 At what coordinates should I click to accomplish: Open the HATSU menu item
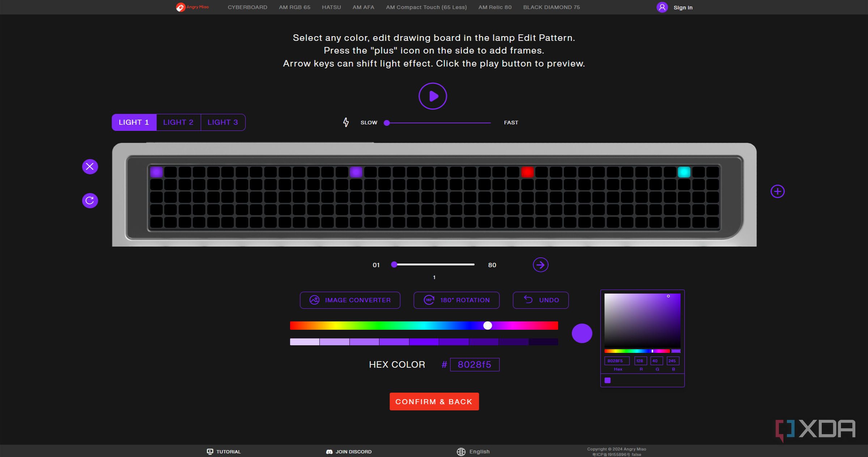(x=331, y=7)
